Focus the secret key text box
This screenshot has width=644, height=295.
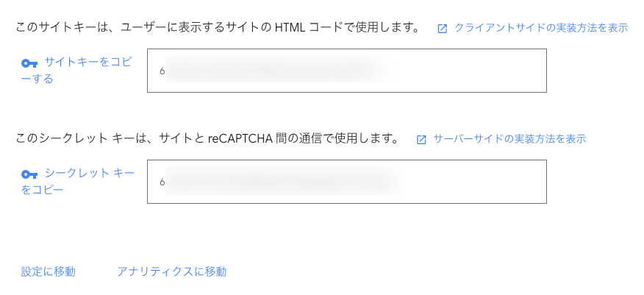[471, 182]
